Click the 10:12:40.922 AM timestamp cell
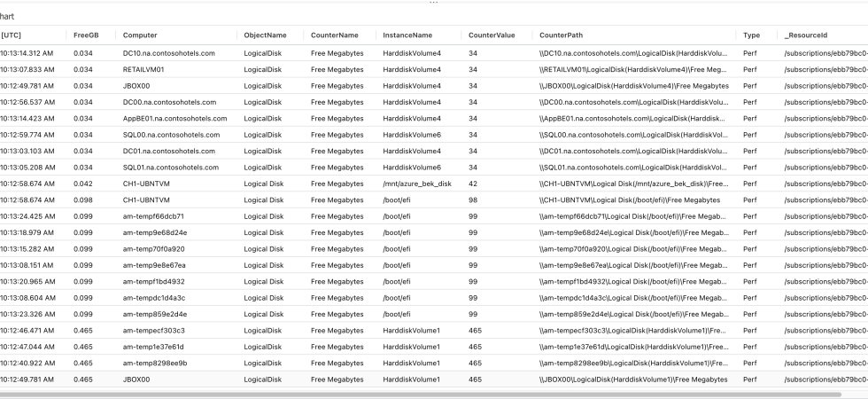 27,363
